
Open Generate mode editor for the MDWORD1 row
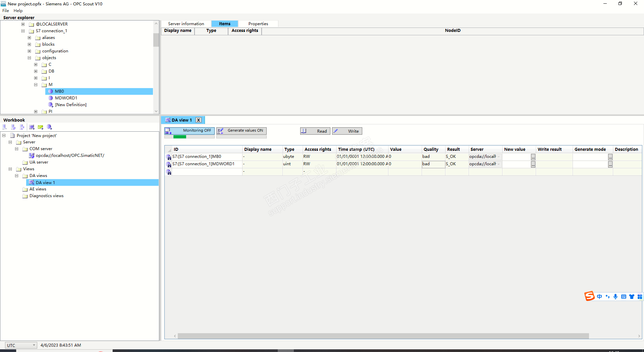610,164
